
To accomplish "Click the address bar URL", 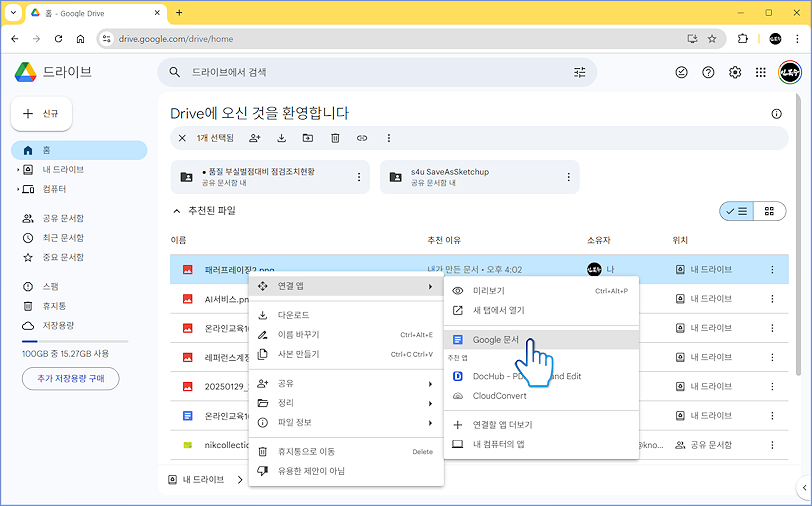I will [176, 39].
